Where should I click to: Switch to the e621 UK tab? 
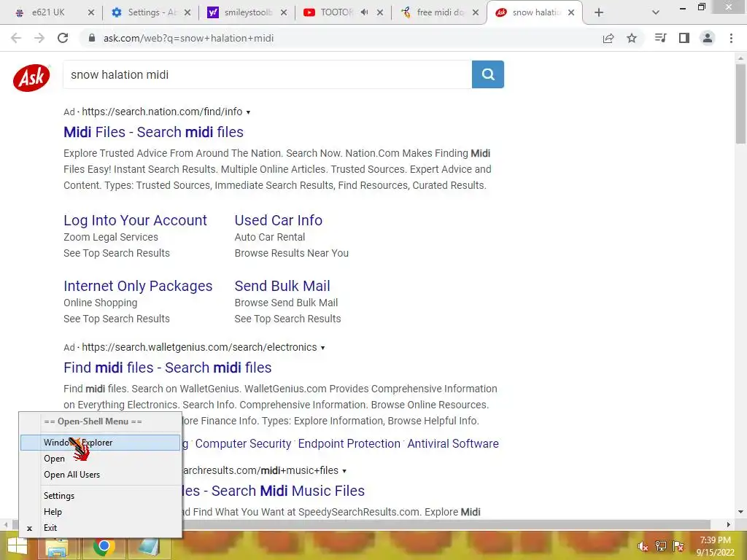(47, 12)
